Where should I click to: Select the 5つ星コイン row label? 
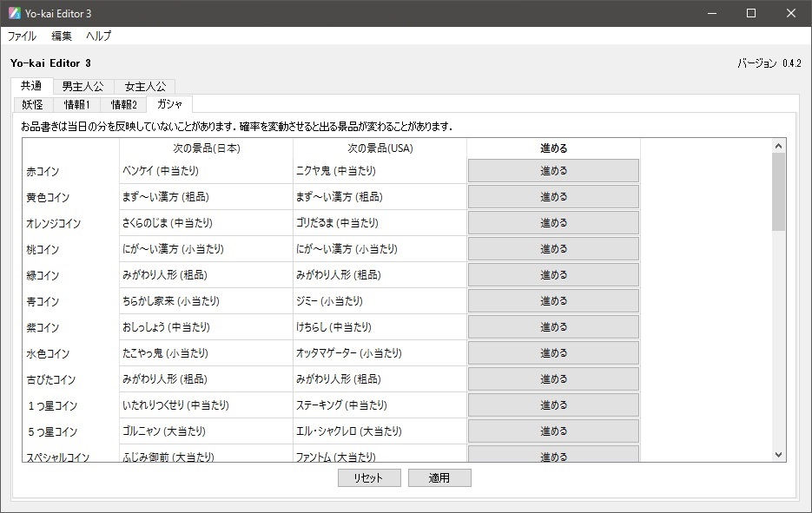(52, 431)
